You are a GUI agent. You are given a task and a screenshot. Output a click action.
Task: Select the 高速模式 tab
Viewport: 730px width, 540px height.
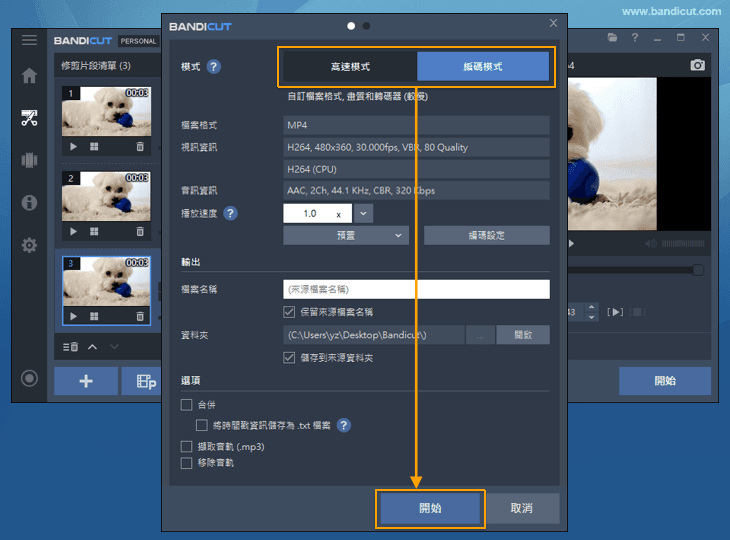[x=350, y=67]
